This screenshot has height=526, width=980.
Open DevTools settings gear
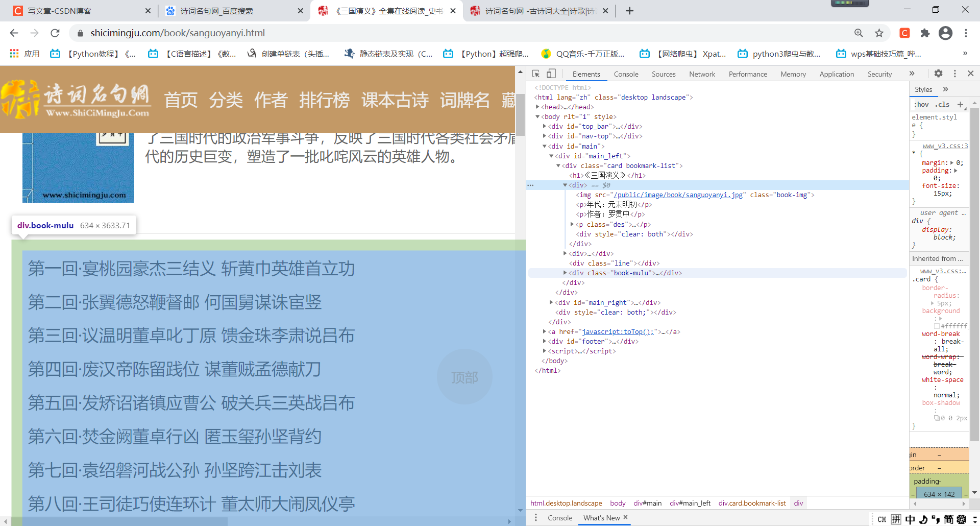pos(938,74)
